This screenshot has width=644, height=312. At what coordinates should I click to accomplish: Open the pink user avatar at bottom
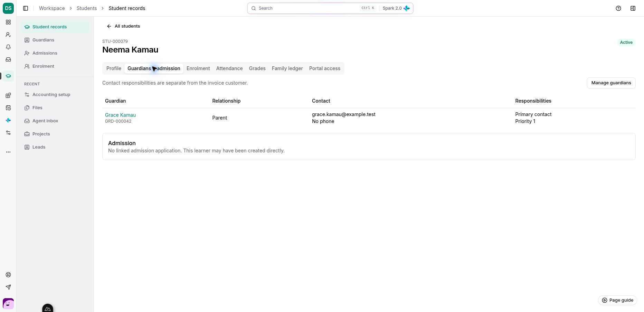click(8, 304)
